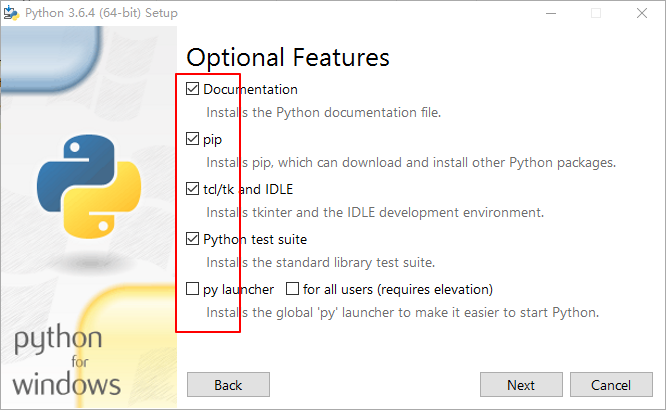Go to previous page with Back

228,385
